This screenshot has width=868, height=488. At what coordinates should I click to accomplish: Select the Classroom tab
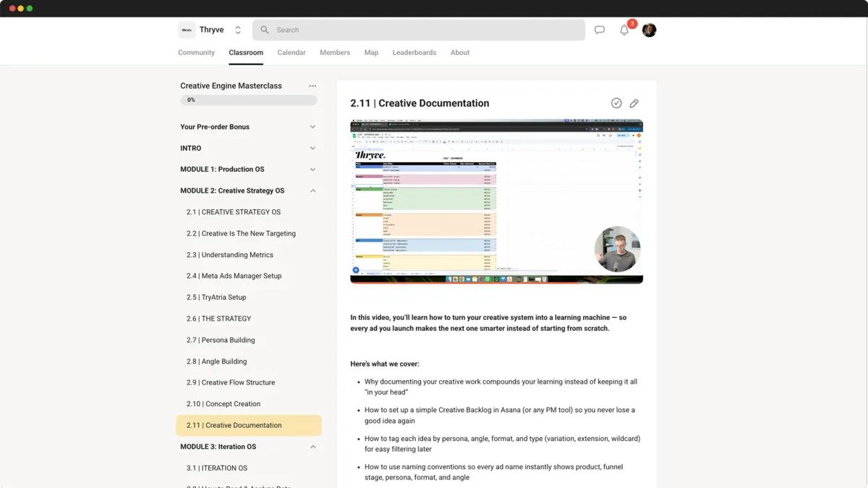(x=246, y=53)
